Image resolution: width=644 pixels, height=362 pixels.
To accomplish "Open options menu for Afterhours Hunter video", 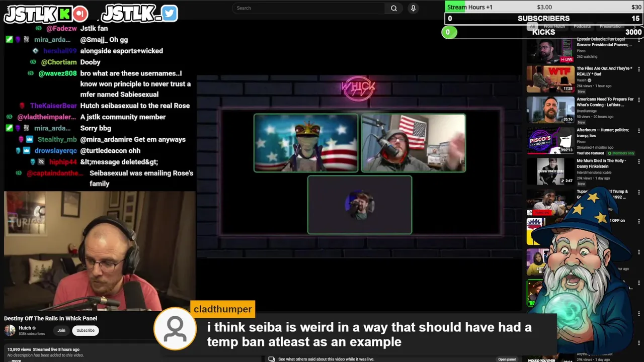I will pos(639,131).
